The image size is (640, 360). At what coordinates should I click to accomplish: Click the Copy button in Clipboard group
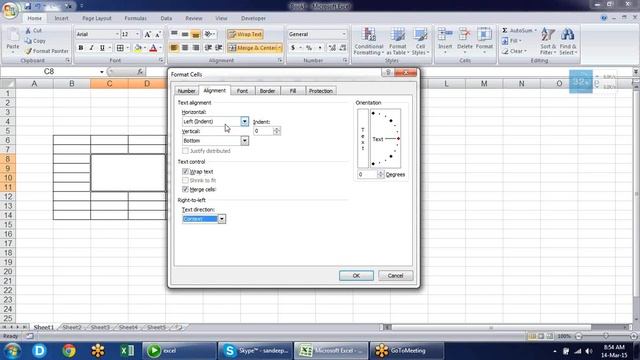pos(35,41)
